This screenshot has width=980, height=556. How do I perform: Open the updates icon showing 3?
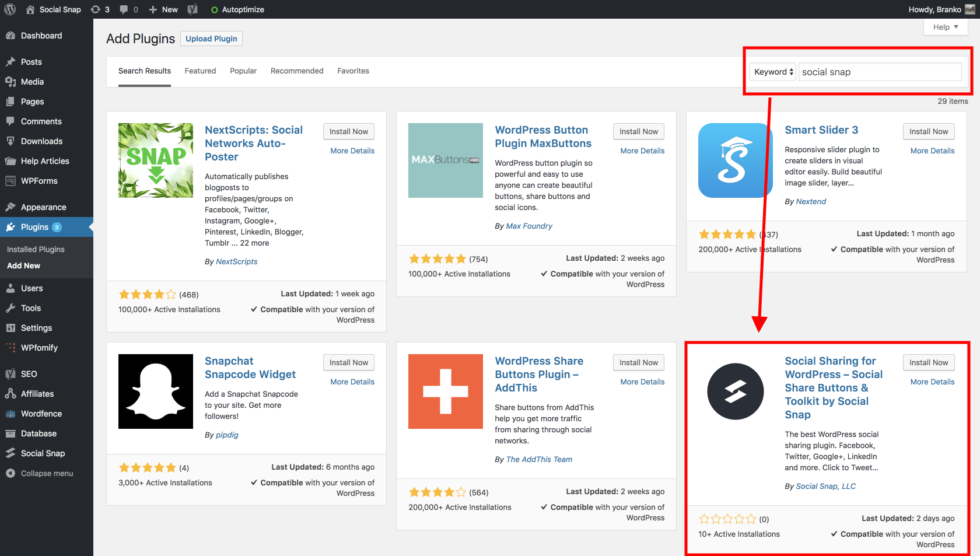pyautogui.click(x=100, y=9)
